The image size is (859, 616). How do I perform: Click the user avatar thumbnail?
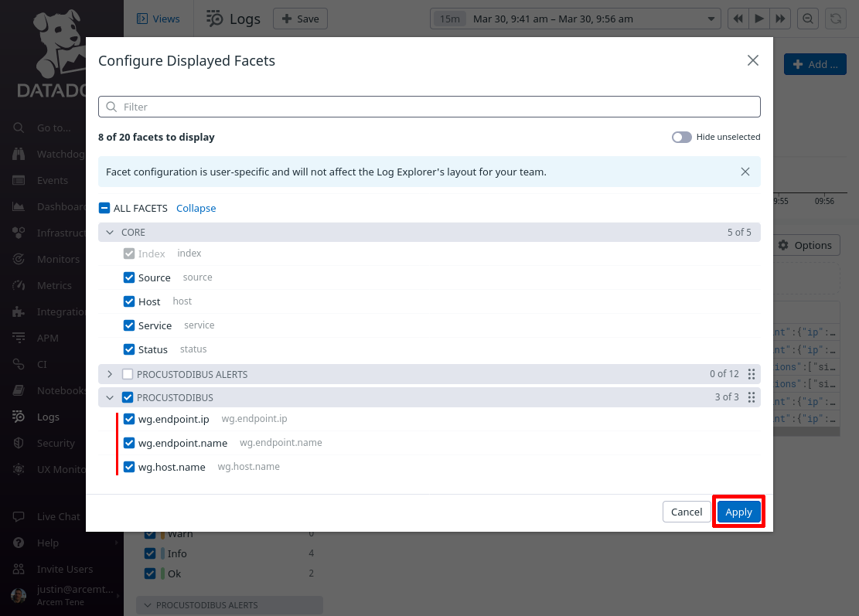click(x=19, y=595)
